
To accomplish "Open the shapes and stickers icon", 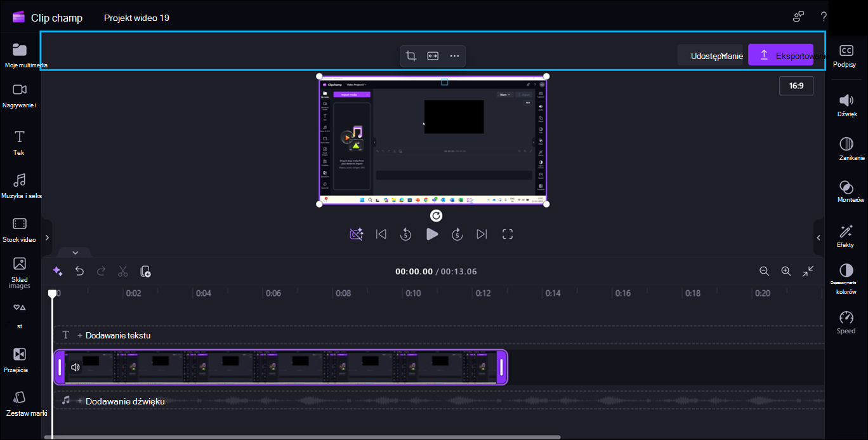I will click(20, 307).
